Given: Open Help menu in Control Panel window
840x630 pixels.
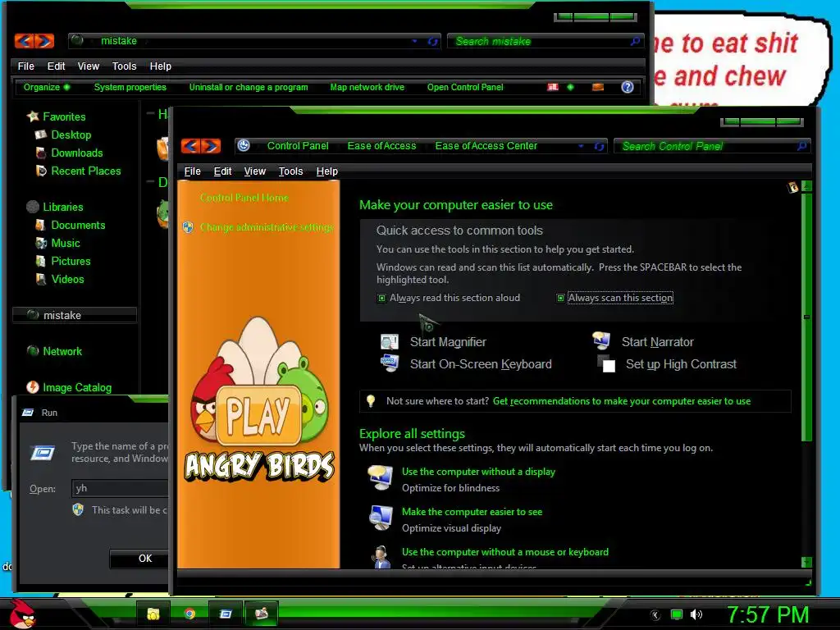Looking at the screenshot, I should 326,171.
